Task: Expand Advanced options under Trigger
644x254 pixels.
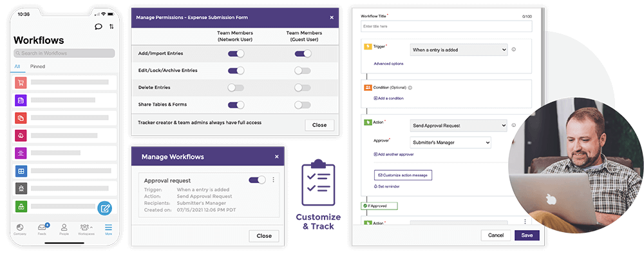Action: coord(388,64)
